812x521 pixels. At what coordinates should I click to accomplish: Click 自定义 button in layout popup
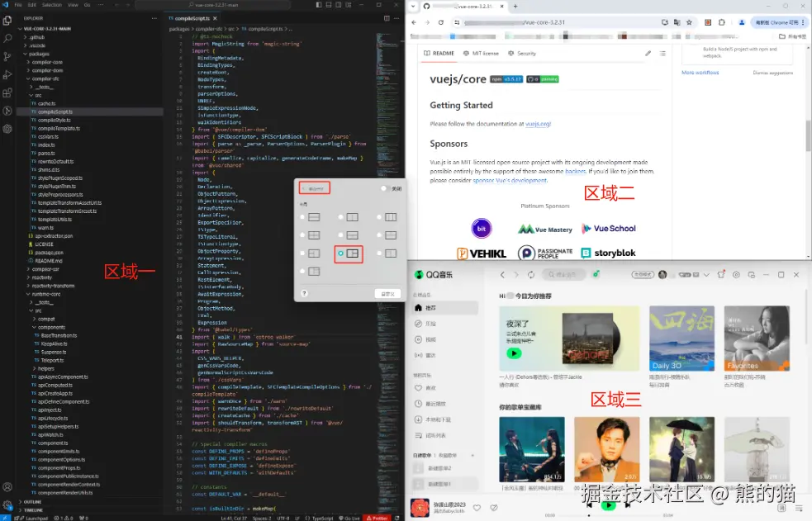click(388, 293)
